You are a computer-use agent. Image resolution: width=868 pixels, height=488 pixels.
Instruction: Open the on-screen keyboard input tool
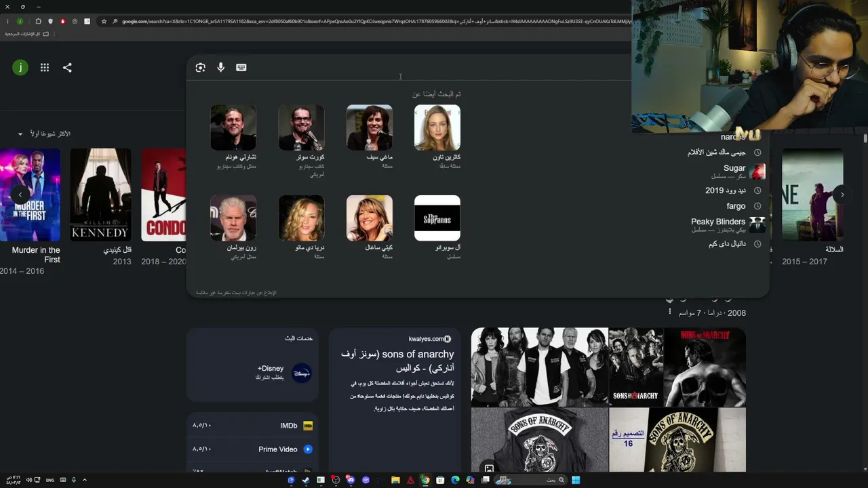tap(241, 68)
